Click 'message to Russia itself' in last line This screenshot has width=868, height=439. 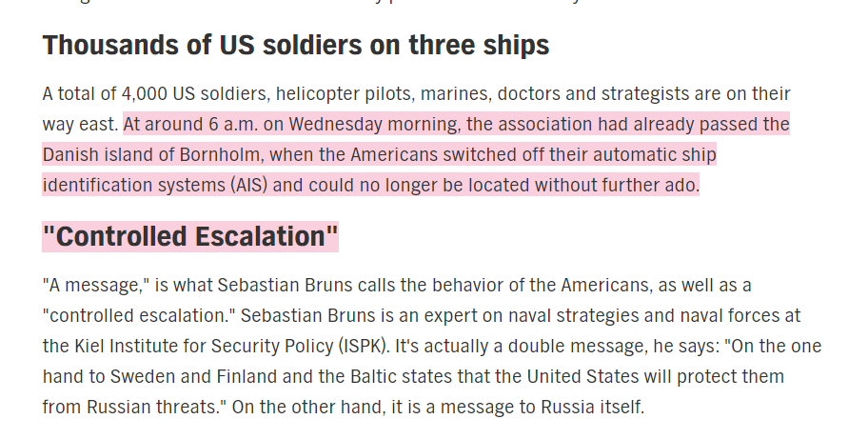[x=555, y=408]
